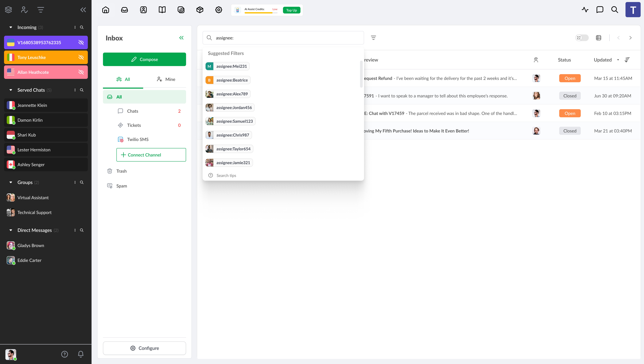Open settings gear in top navigation

(219, 10)
